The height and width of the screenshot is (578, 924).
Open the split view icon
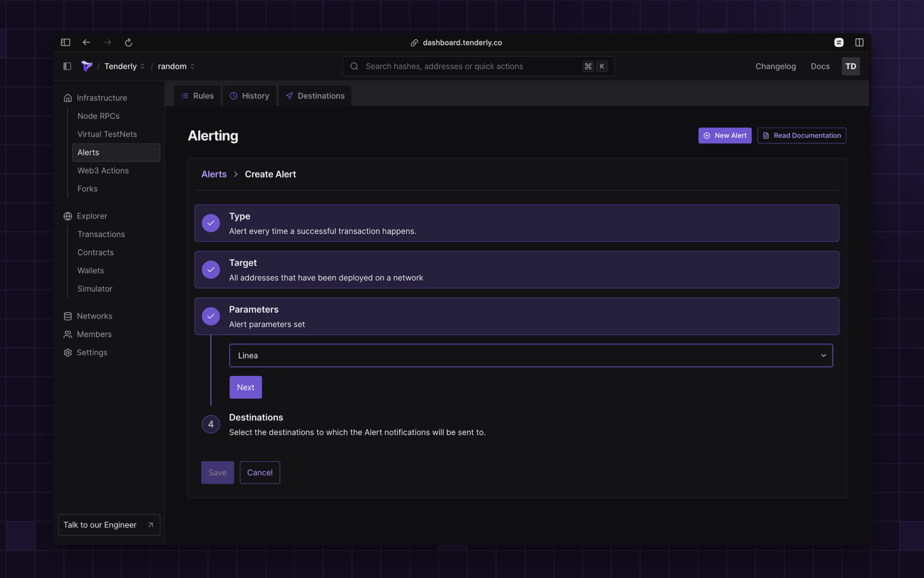pos(859,43)
